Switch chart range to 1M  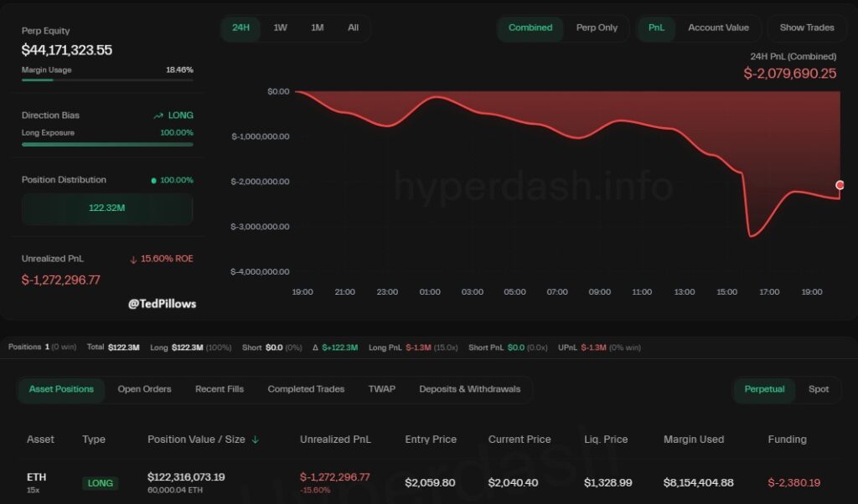click(x=317, y=28)
